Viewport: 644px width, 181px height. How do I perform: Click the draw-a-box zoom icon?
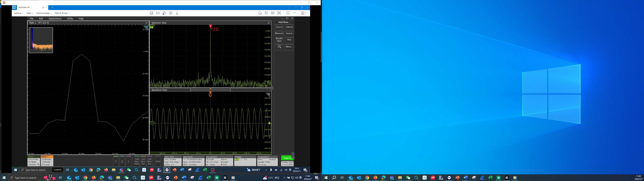[x=279, y=46]
